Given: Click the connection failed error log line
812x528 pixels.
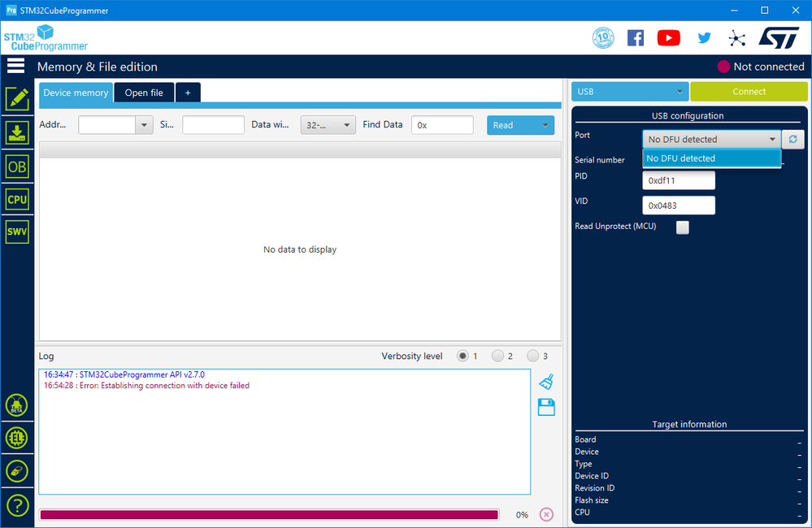Looking at the screenshot, I should 146,386.
